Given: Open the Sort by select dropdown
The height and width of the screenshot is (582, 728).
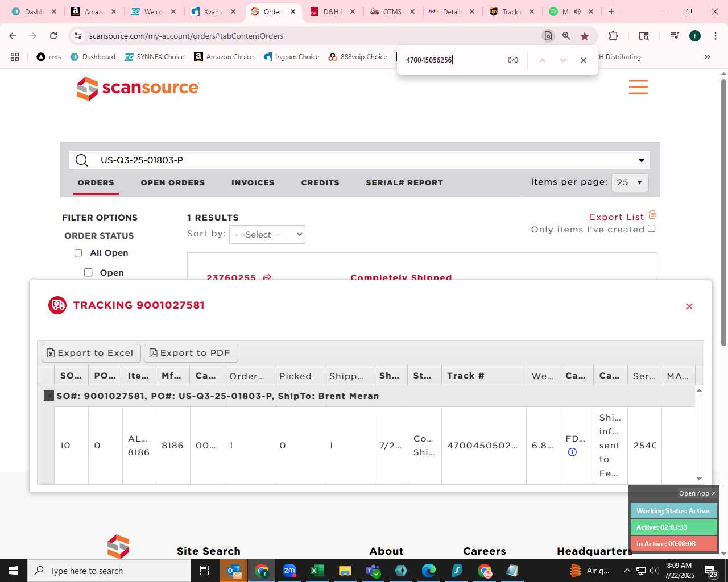Looking at the screenshot, I should (267, 235).
